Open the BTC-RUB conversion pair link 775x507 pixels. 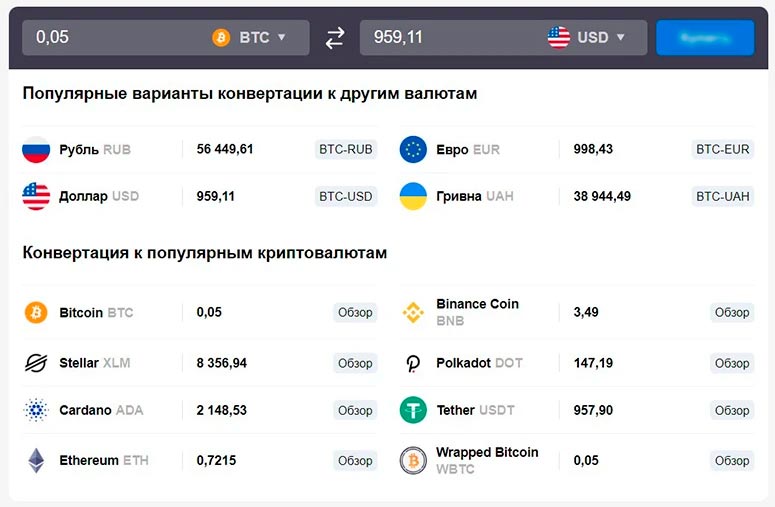[x=345, y=150]
